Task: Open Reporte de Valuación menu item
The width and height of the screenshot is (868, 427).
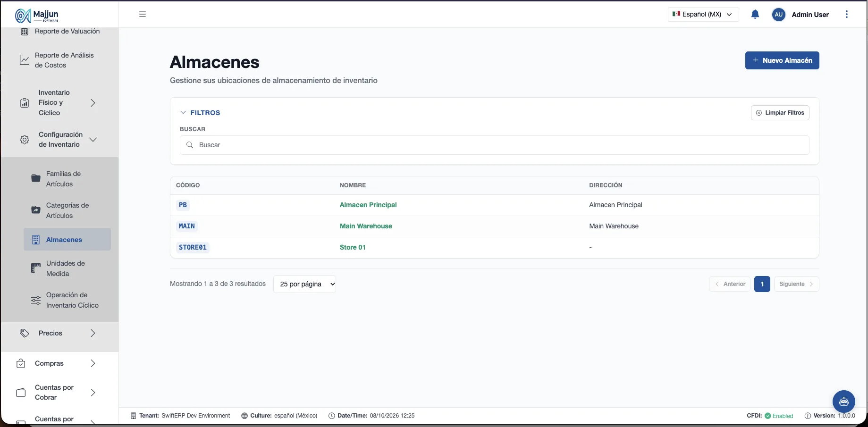Action: coord(67,31)
